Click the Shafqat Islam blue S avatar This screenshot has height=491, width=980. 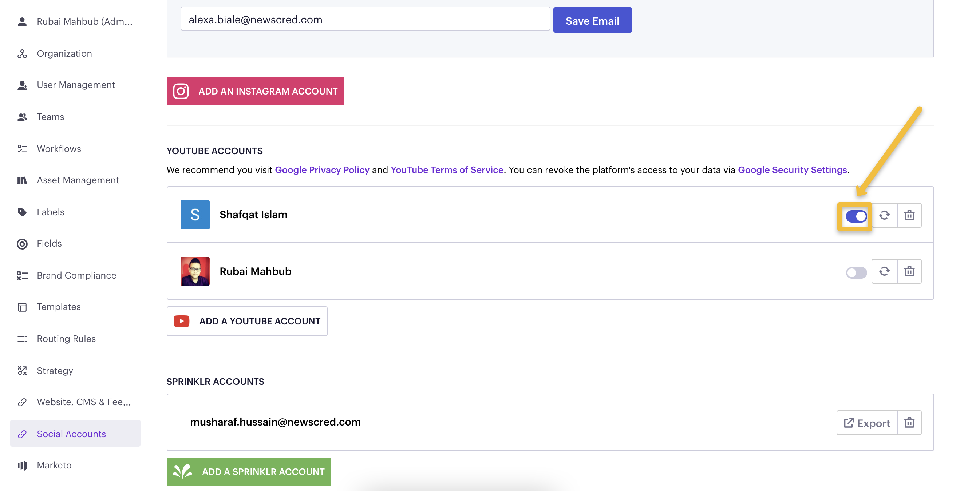tap(195, 215)
